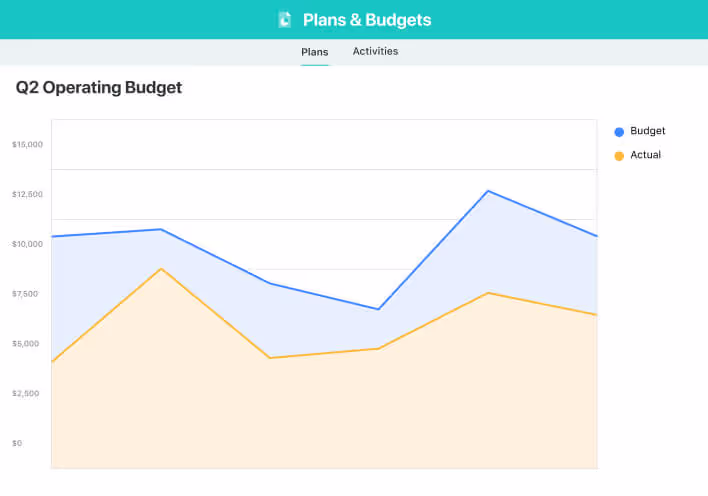Image resolution: width=708 pixels, height=496 pixels.
Task: Click the $0 y-axis label
Action: (x=16, y=443)
